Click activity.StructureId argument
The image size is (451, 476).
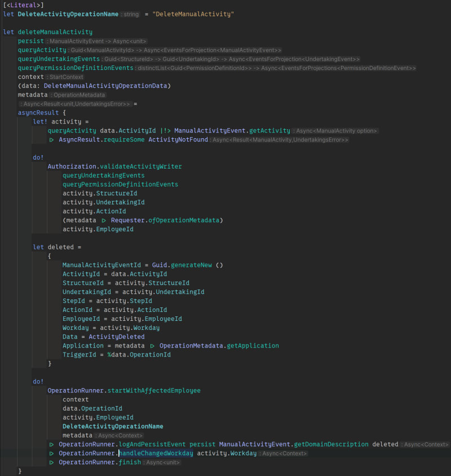(100, 193)
